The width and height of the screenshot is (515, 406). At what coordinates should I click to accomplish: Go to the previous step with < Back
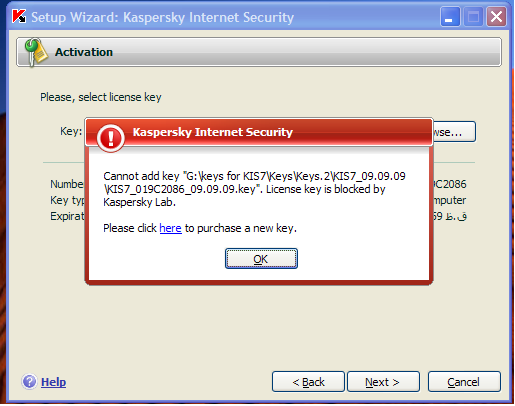tap(308, 382)
